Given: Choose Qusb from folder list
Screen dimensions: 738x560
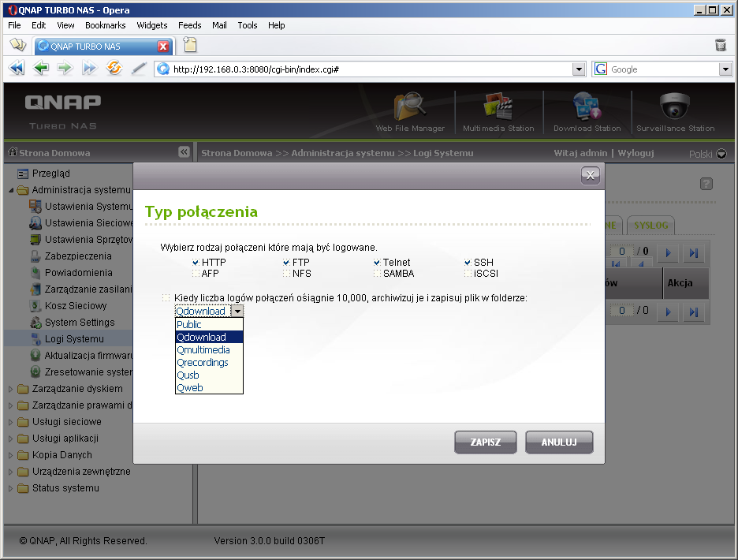Looking at the screenshot, I should click(x=209, y=375).
